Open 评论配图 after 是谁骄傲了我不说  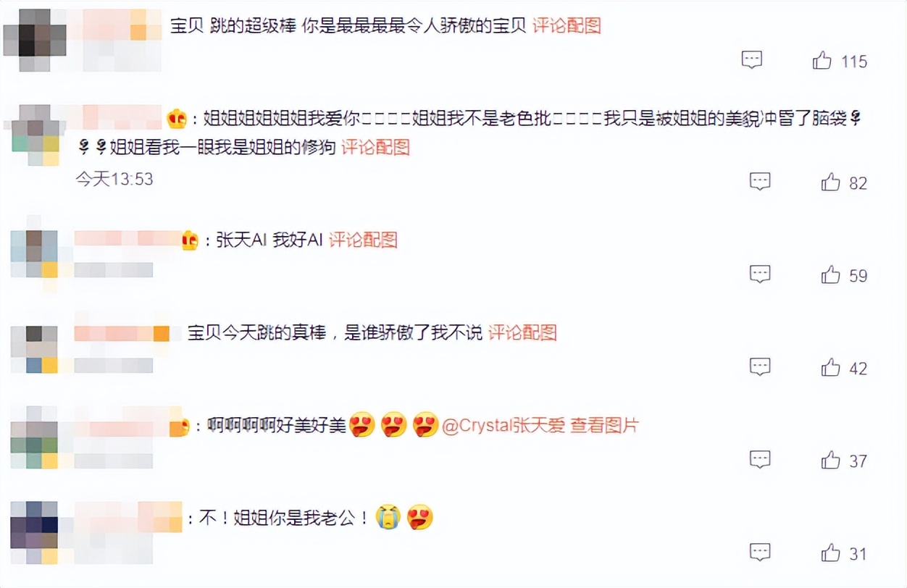coord(522,333)
